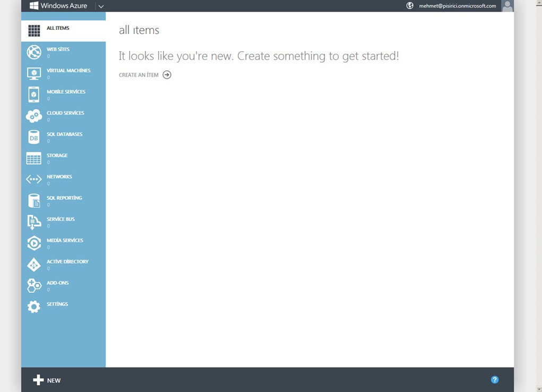Click the circled arrow next to Create an item
Viewport: 542px width, 392px height.
(x=167, y=75)
